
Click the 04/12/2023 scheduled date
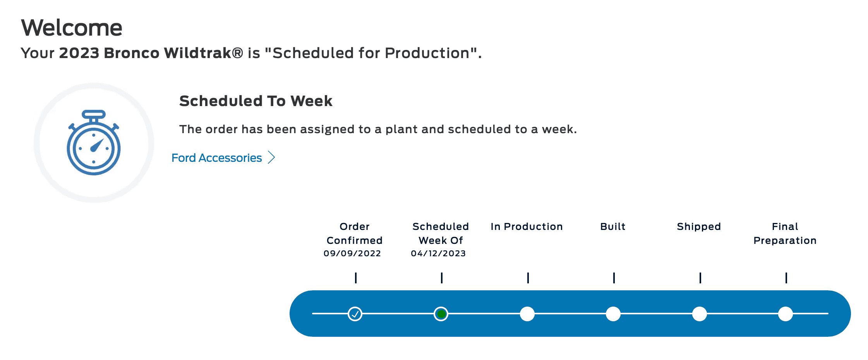tap(438, 254)
